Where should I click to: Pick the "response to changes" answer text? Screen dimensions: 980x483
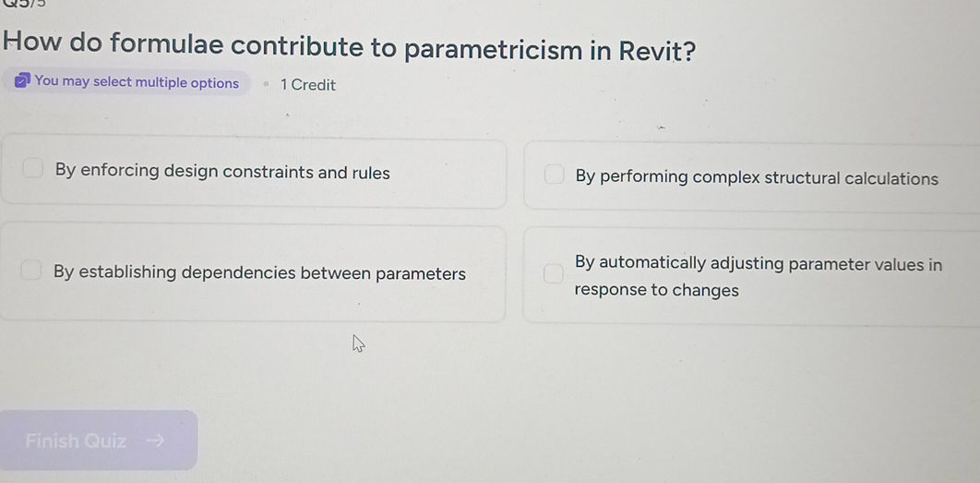pyautogui.click(x=656, y=290)
